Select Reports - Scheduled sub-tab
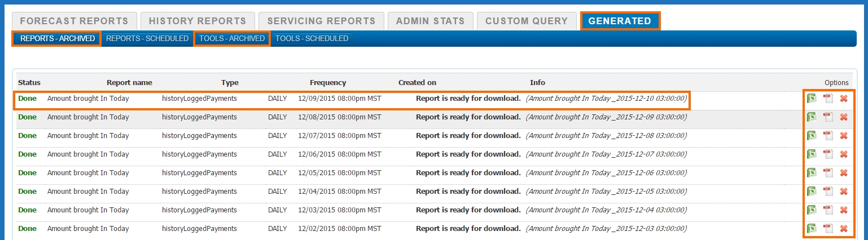 (x=147, y=39)
